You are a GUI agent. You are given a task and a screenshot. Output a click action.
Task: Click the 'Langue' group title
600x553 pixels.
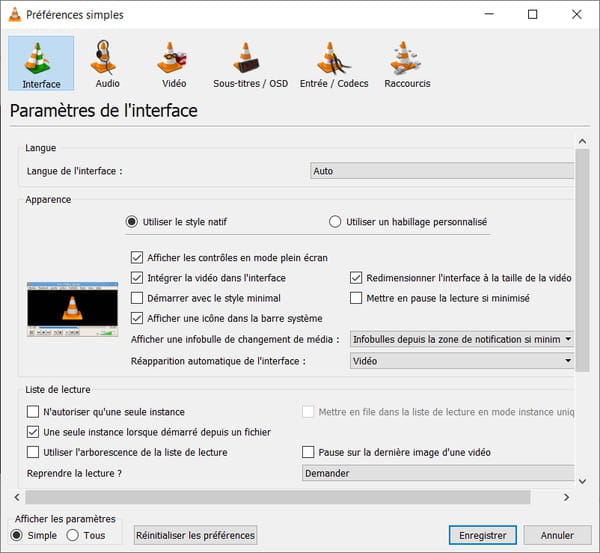[x=41, y=148]
